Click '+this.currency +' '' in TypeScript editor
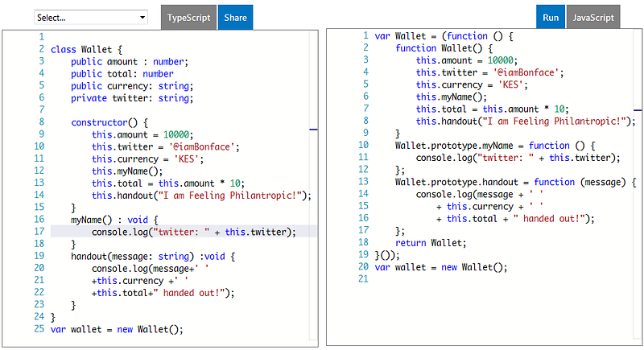The image size is (644, 350). pos(140,281)
